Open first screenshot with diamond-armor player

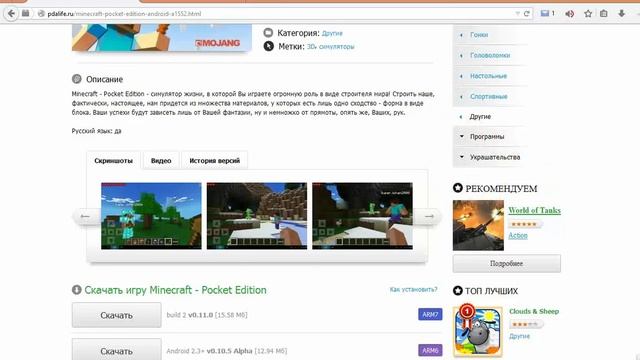click(151, 216)
